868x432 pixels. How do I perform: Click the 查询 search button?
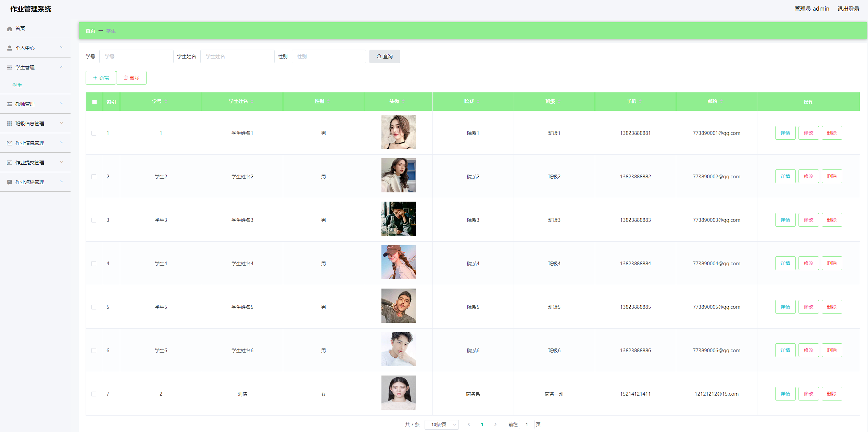[384, 56]
